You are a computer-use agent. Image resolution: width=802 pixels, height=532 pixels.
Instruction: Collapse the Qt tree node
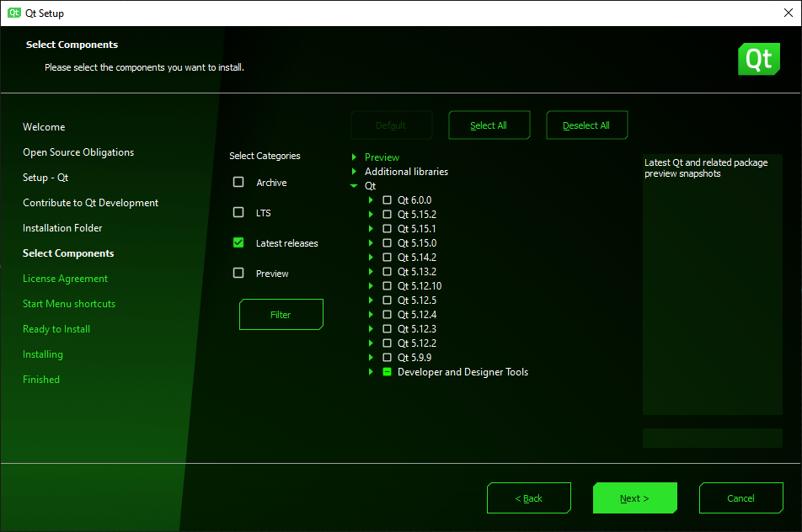click(354, 185)
